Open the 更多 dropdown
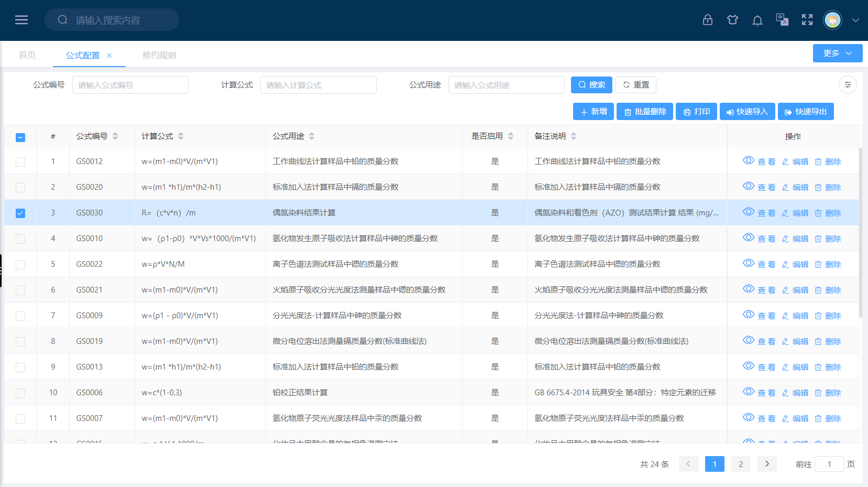 [x=838, y=53]
